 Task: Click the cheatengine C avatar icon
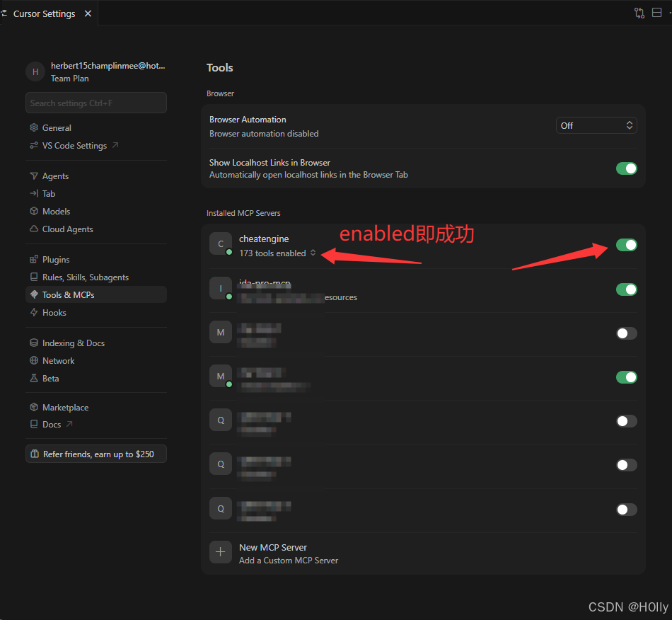coord(220,244)
